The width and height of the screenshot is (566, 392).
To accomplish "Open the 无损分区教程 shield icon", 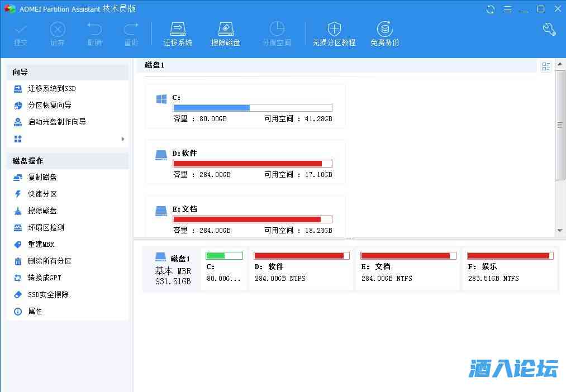I will (x=334, y=35).
